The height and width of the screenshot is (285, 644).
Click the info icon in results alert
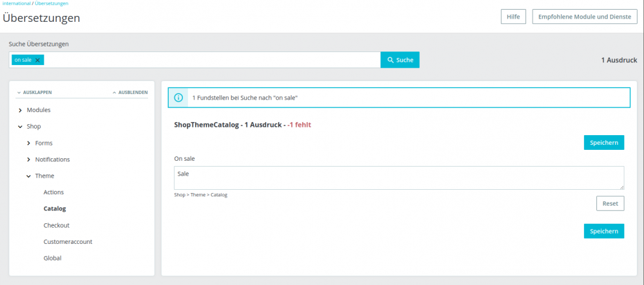pyautogui.click(x=178, y=98)
